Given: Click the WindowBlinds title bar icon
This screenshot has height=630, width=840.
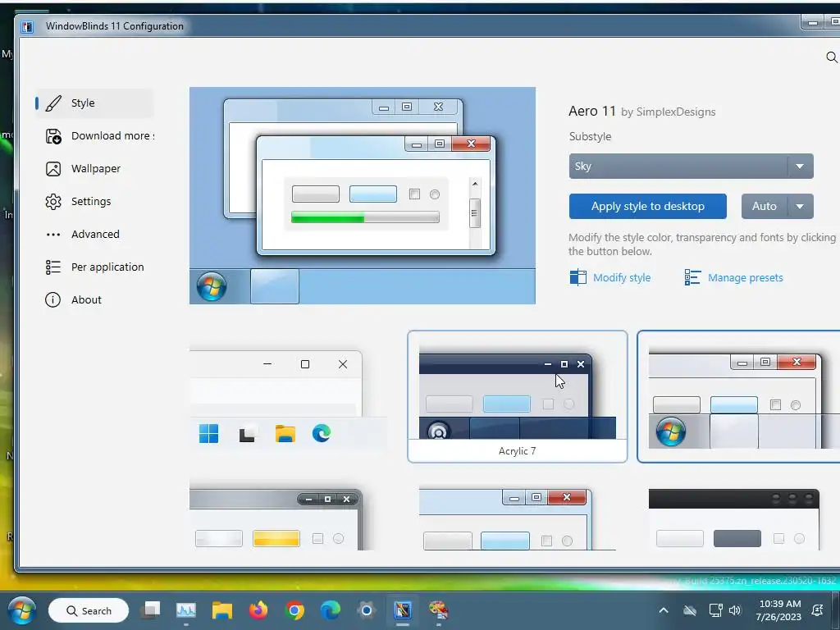Looking at the screenshot, I should click(27, 26).
